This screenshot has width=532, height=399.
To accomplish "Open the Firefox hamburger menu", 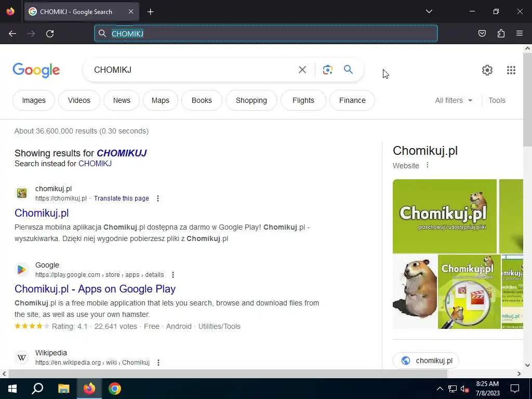I will (x=520, y=33).
